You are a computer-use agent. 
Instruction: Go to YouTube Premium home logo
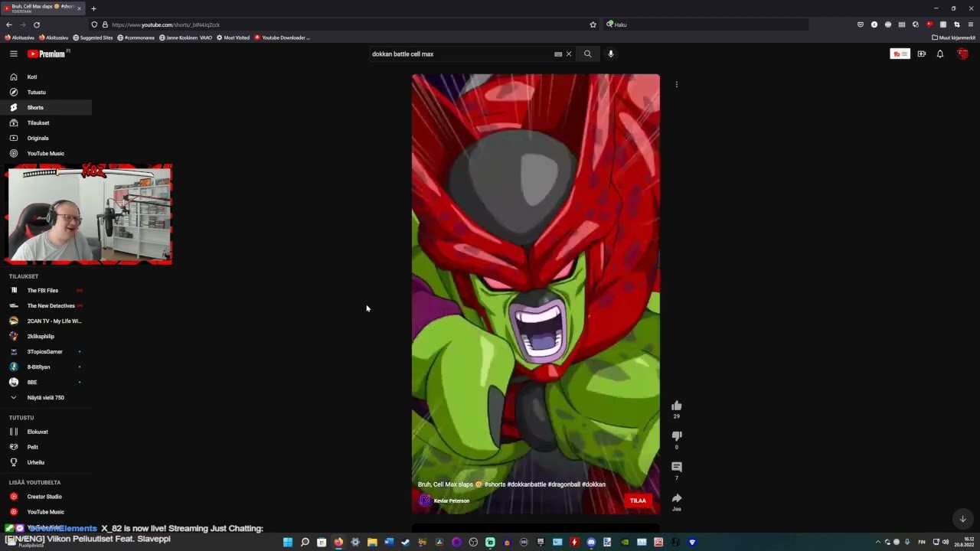pyautogui.click(x=47, y=54)
